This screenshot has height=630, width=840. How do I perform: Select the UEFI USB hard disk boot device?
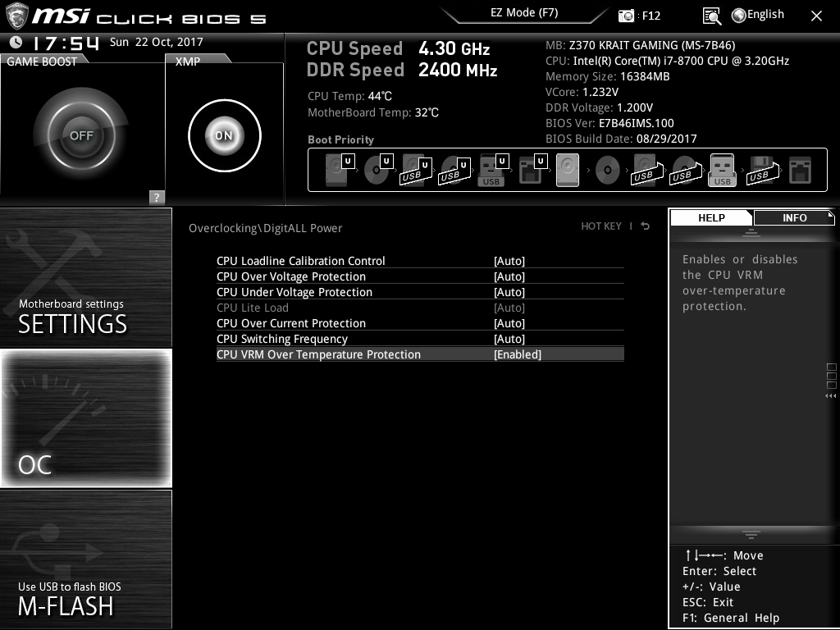[x=416, y=170]
